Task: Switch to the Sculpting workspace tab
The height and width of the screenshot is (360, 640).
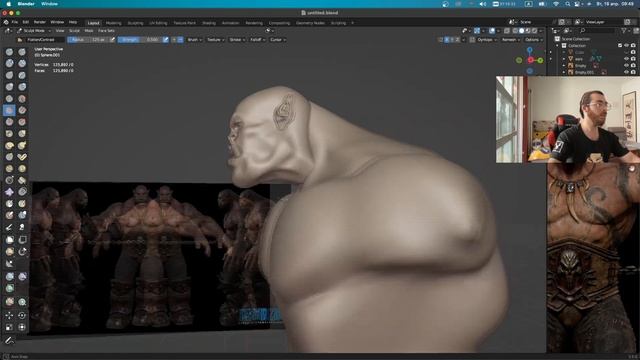Action: click(135, 23)
